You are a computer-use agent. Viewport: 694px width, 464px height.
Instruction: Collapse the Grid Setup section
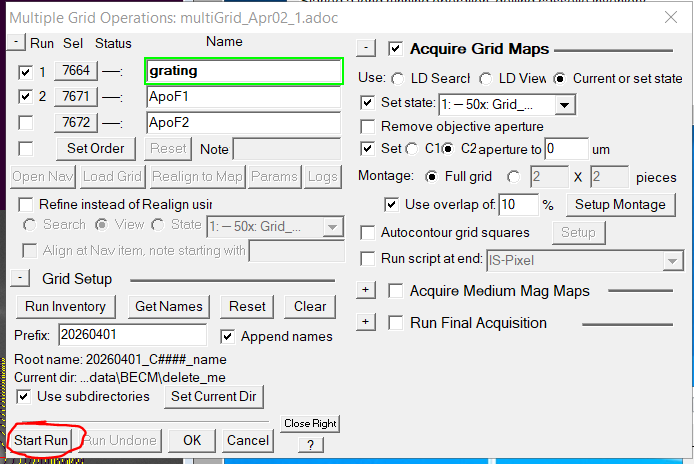[19, 278]
